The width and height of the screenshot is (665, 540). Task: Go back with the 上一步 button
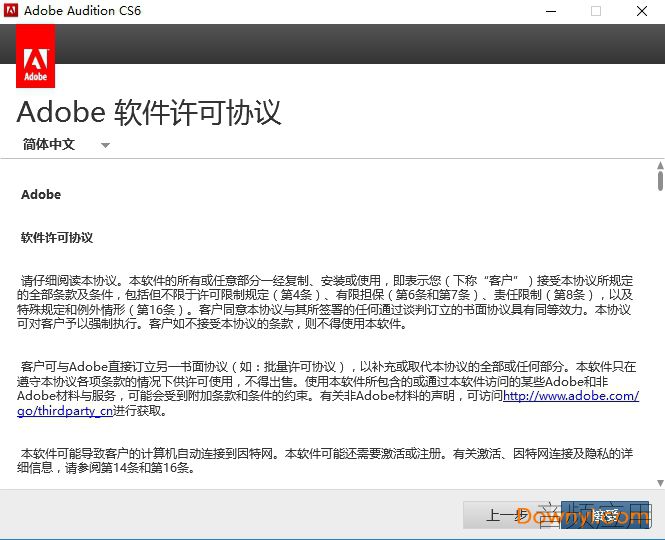pyautogui.click(x=511, y=515)
